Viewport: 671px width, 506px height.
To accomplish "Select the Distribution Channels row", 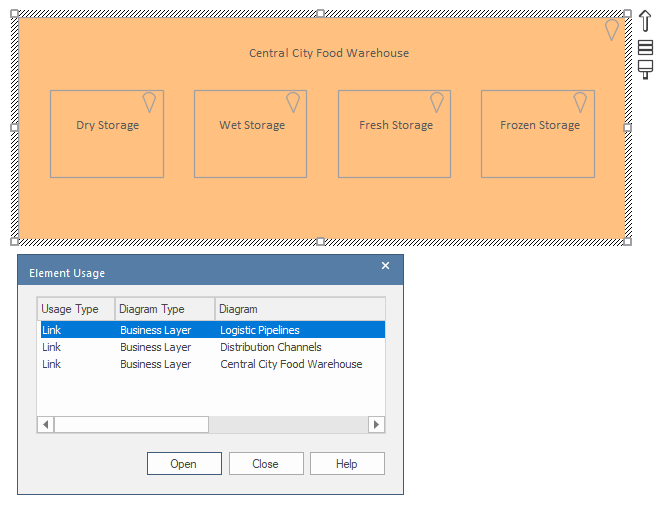I will [x=270, y=347].
